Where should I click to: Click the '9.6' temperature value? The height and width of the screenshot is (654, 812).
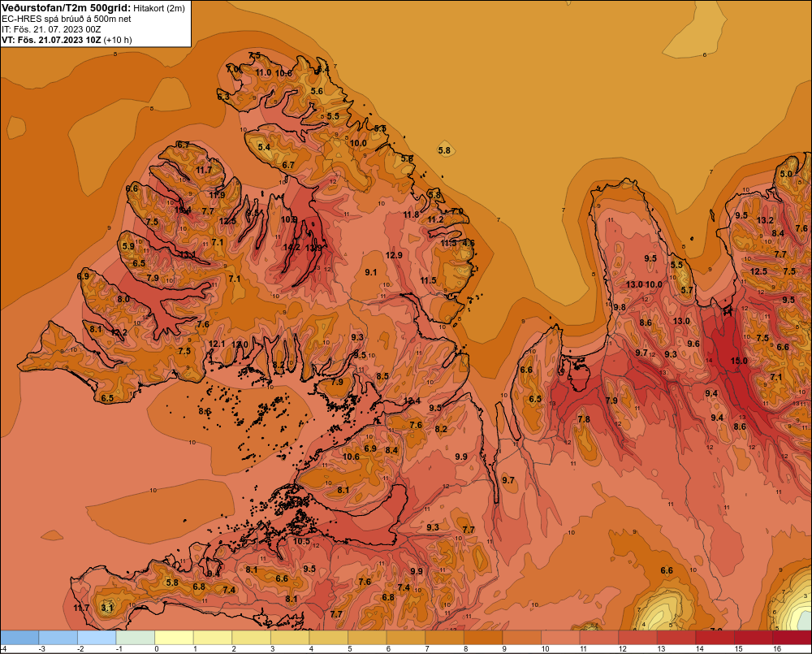pyautogui.click(x=693, y=344)
